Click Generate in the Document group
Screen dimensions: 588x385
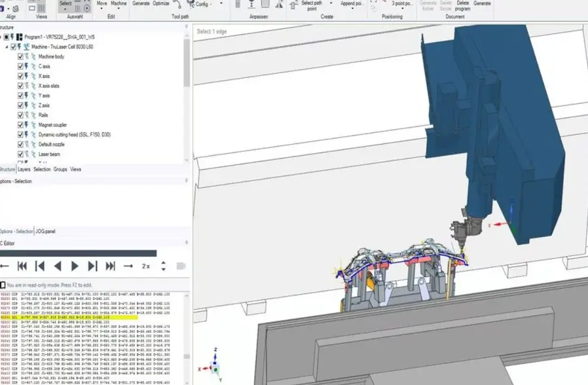(x=482, y=3)
